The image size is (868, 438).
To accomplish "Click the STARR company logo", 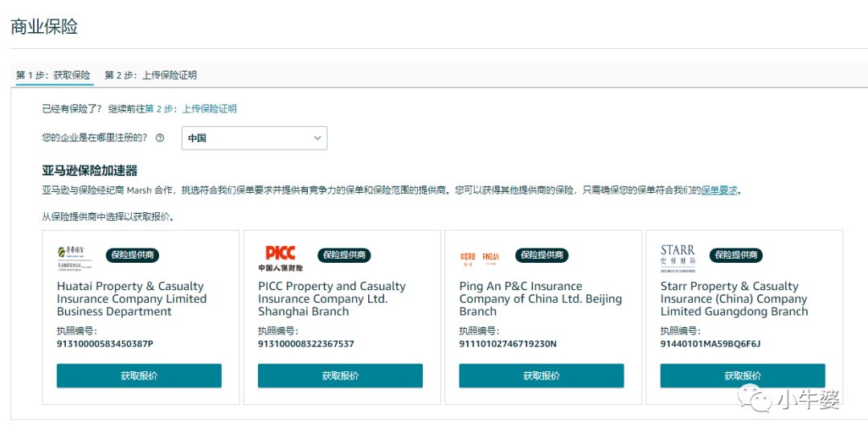I will click(678, 259).
